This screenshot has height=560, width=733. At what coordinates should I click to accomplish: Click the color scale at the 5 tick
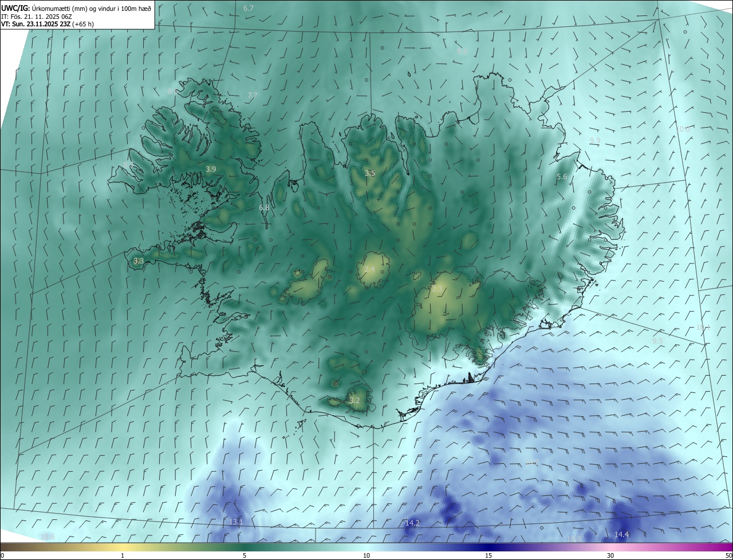245,555
